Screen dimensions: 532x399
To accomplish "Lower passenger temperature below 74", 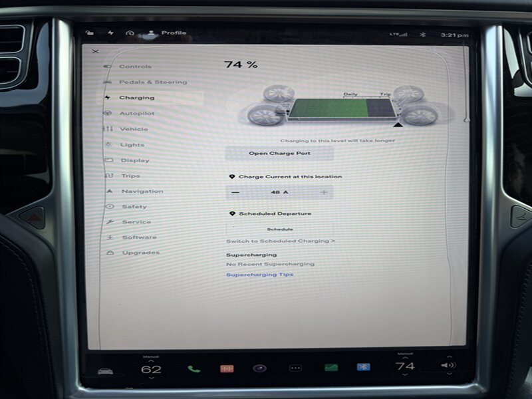I will [405, 377].
